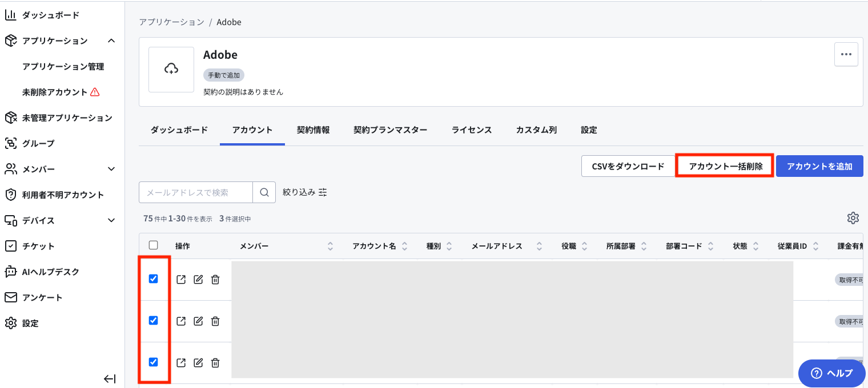Collapse the アプリケーション sidebar section chevron
Screen dimensions: 868x388
tap(111, 41)
